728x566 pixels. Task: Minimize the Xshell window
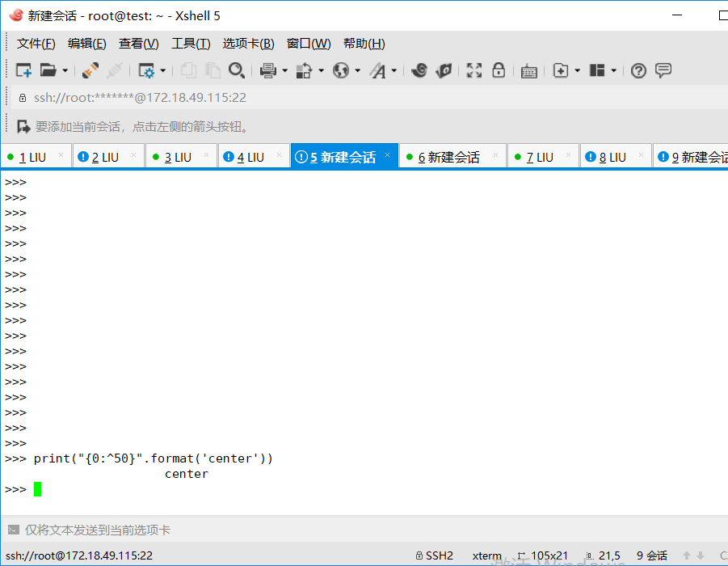point(677,15)
